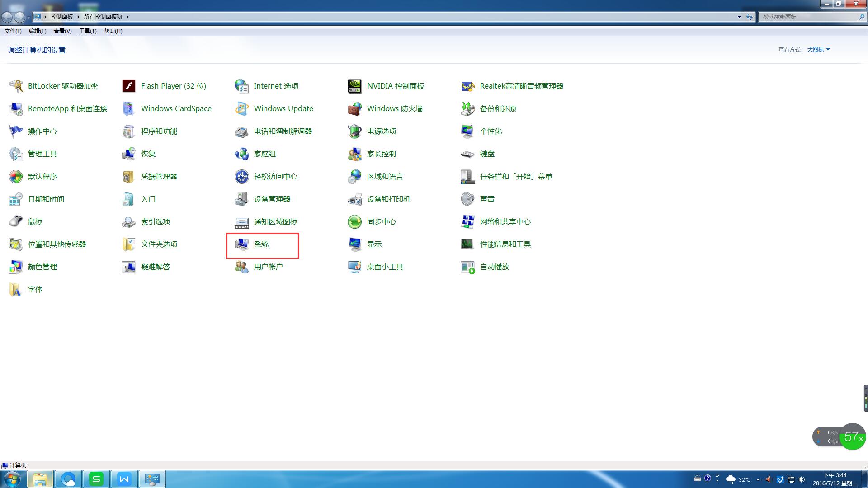Expand the arrow after 控制面板 breadcrumb

pyautogui.click(x=78, y=17)
